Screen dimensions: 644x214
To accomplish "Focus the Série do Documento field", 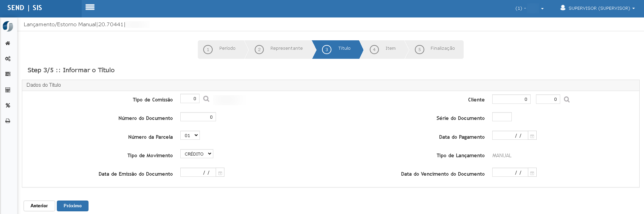I will (x=502, y=117).
